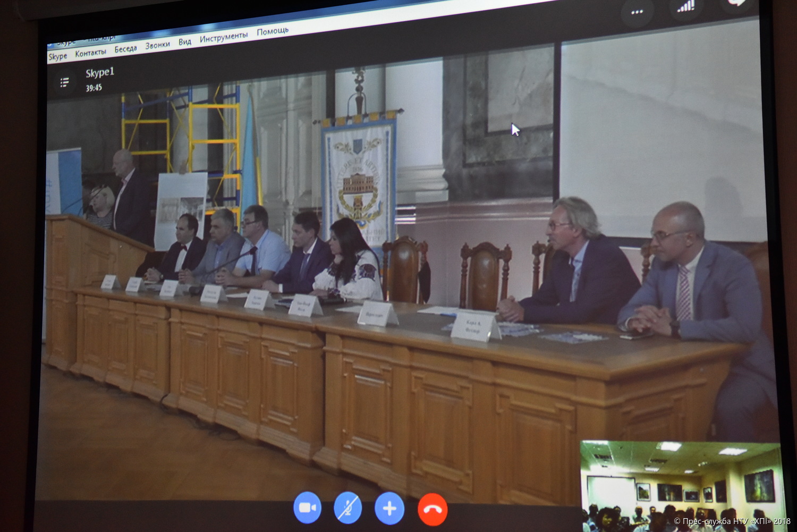Screen dimensions: 797x532
Task: Open the Skype menu
Action: click(58, 56)
